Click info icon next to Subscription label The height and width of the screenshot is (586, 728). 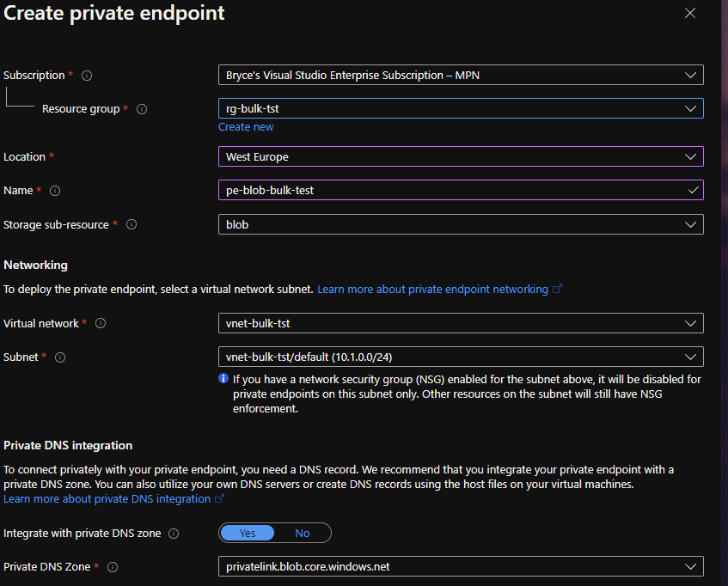pos(86,76)
